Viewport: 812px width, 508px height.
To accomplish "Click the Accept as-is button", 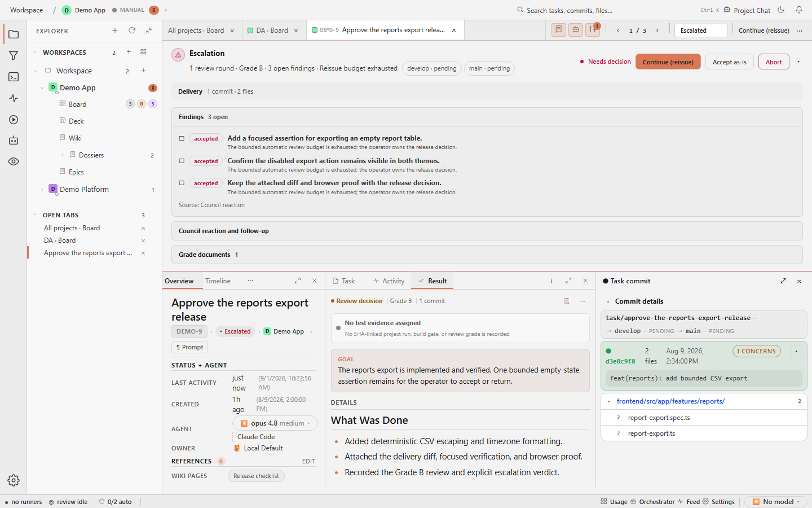I will (x=729, y=62).
